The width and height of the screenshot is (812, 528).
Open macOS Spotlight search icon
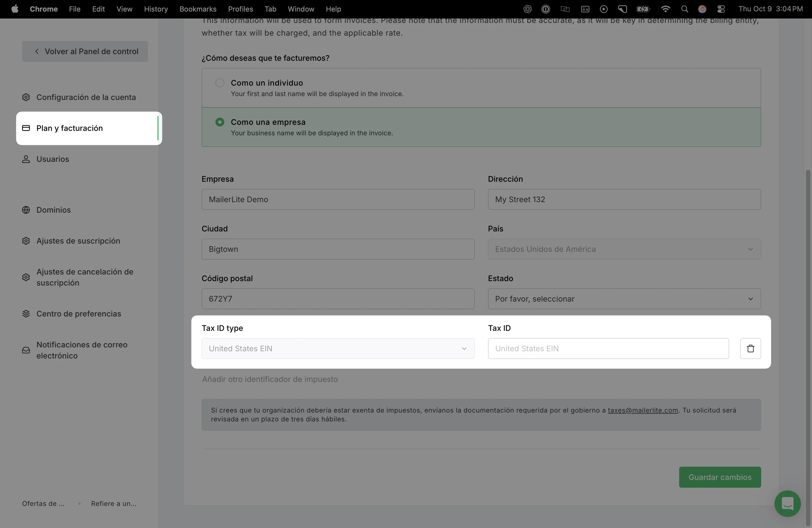click(x=684, y=9)
